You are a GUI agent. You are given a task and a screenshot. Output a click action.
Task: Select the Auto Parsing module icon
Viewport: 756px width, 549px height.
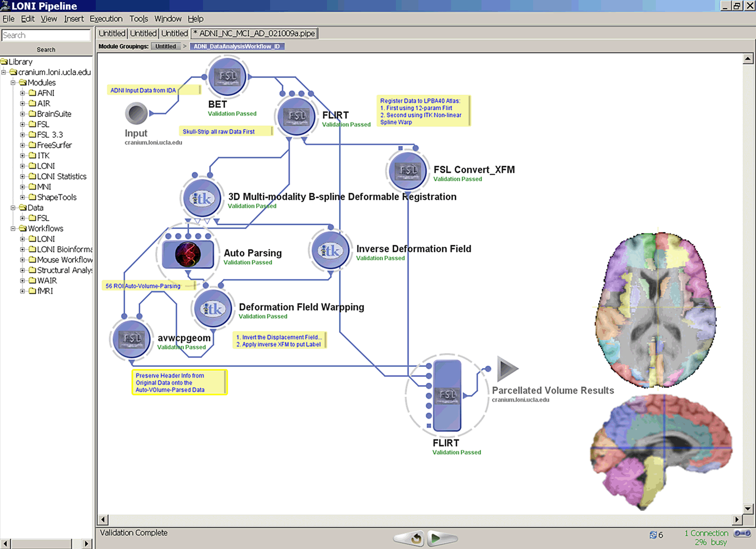(x=188, y=254)
